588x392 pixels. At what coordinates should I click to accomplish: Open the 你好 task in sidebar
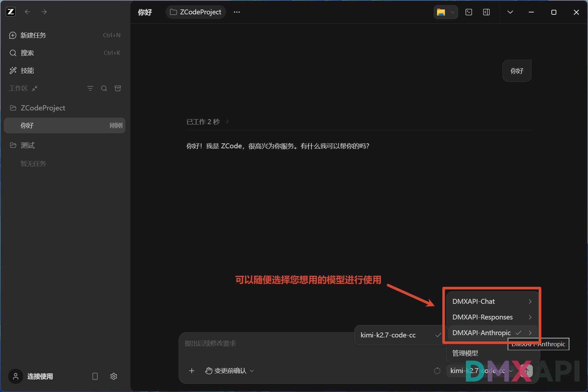pyautogui.click(x=65, y=125)
